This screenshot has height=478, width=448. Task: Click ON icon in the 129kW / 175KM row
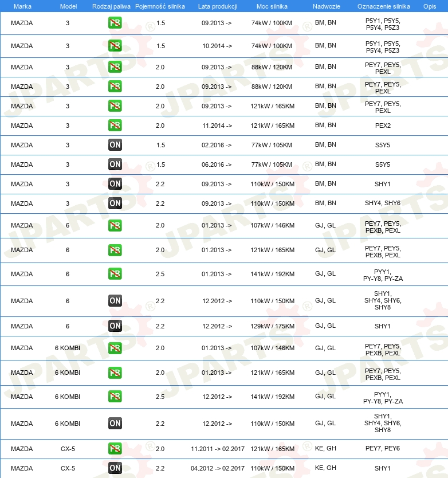[x=115, y=326]
